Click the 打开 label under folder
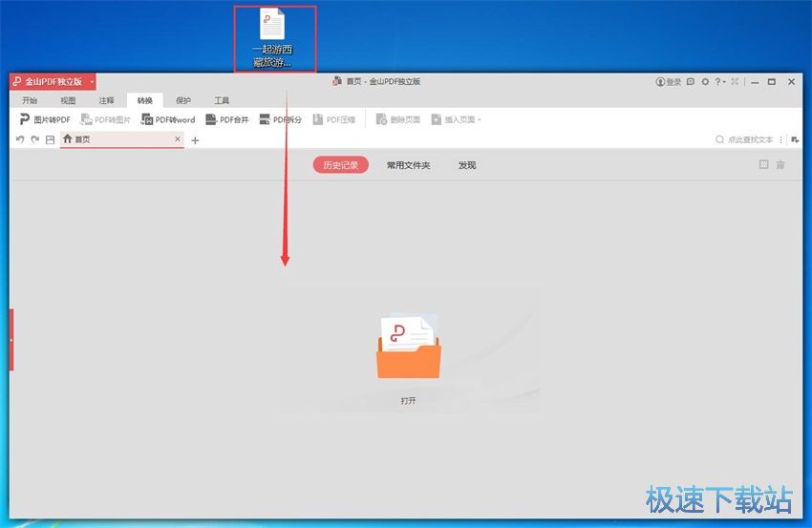 (408, 401)
